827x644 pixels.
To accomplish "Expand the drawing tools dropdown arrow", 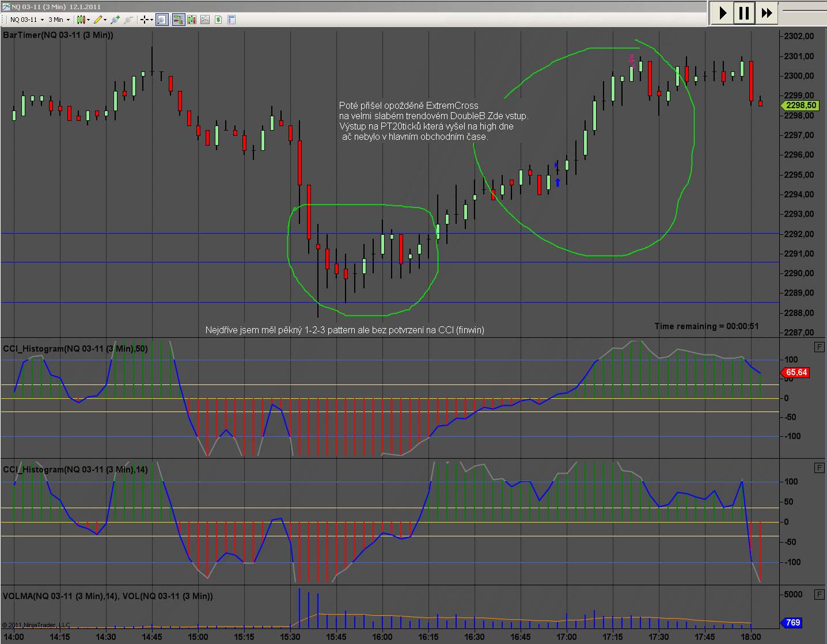I will tap(105, 20).
